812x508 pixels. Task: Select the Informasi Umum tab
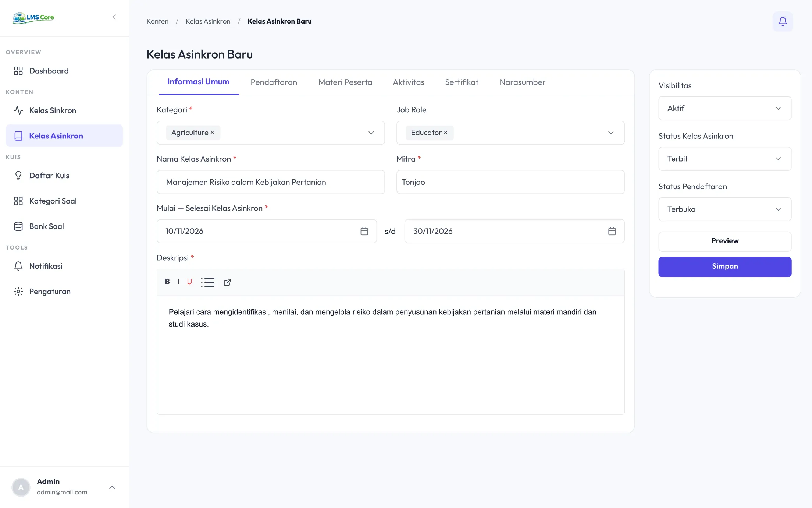(198, 82)
